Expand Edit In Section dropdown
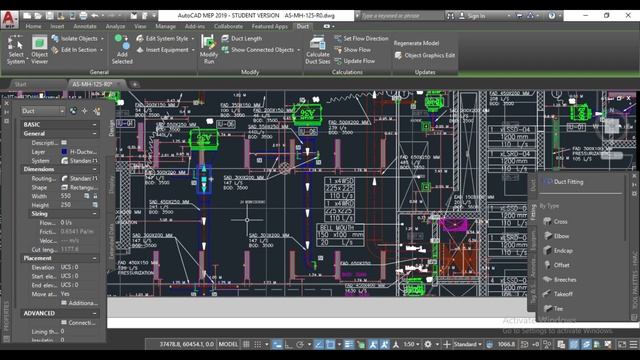The height and width of the screenshot is (360, 640). tap(102, 50)
